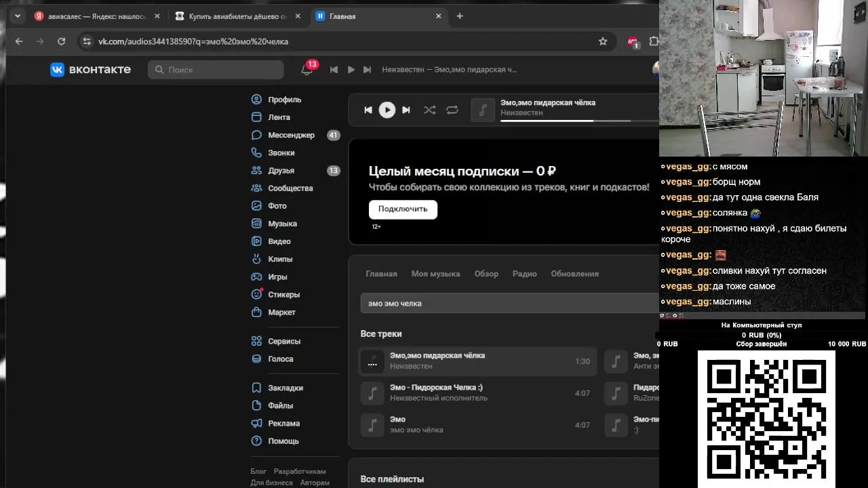The image size is (868, 488).
Task: Open VK notifications bell
Action: [307, 69]
